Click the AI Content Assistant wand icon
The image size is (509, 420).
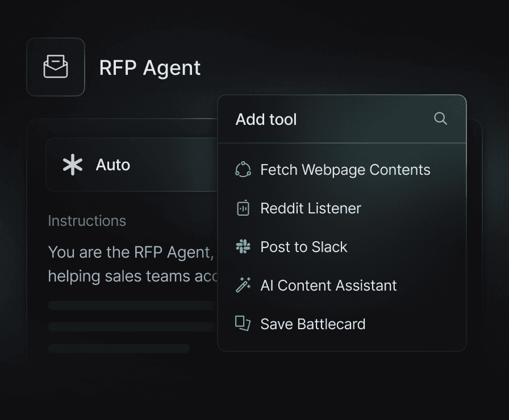click(x=243, y=285)
